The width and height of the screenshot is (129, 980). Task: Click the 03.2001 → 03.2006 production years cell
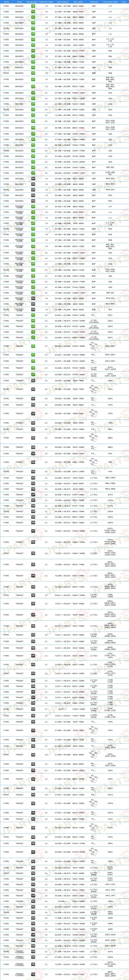(x=63, y=315)
